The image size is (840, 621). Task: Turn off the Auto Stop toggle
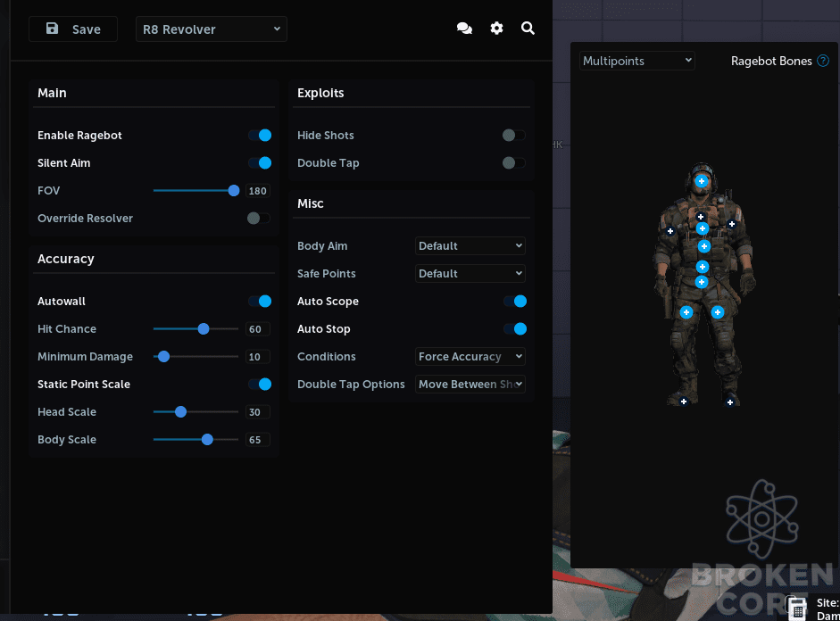tap(515, 328)
